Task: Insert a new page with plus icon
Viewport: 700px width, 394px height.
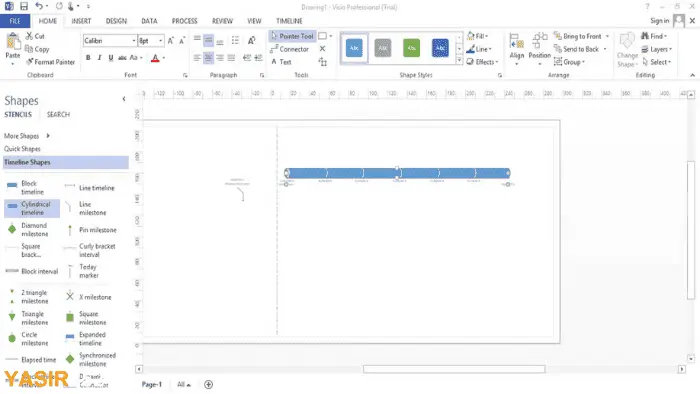Action: coord(208,384)
